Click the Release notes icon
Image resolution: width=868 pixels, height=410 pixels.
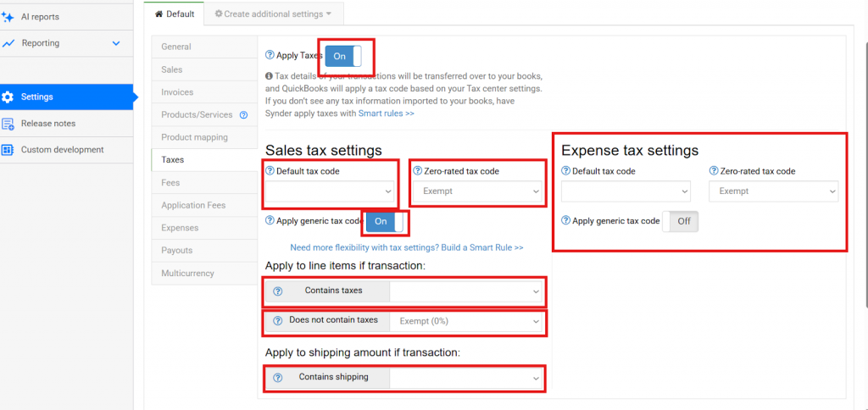coord(8,124)
